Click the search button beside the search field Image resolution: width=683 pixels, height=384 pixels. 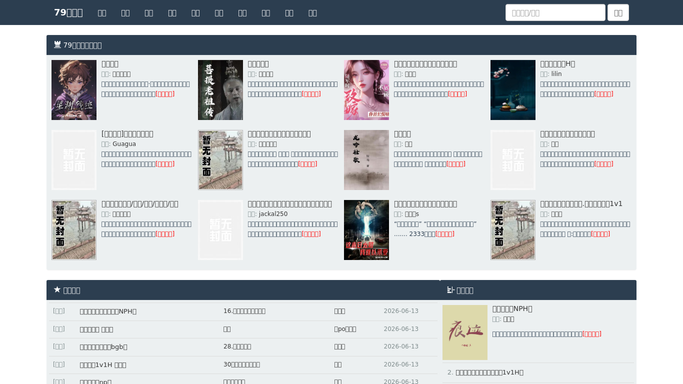click(618, 13)
